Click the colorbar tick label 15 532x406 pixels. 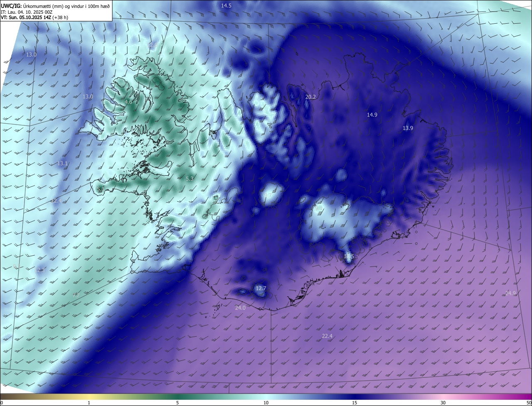click(355, 403)
